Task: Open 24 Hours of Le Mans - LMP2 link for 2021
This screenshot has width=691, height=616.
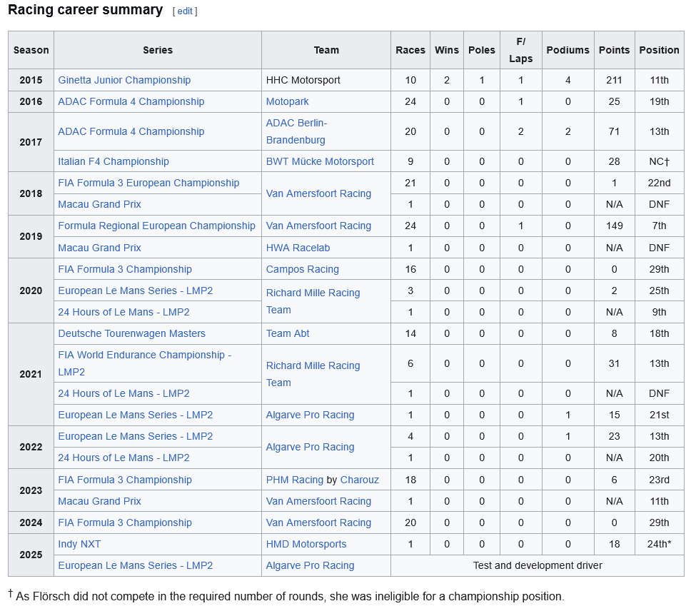Action: click(123, 393)
